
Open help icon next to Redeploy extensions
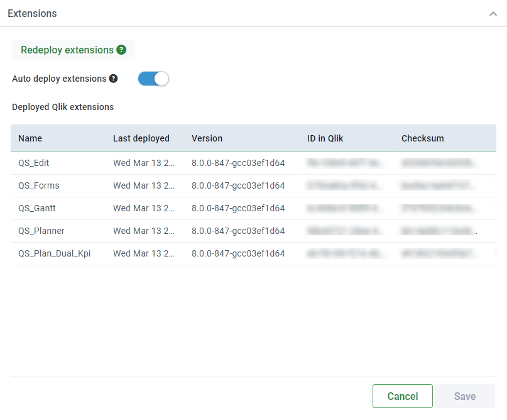coord(121,50)
